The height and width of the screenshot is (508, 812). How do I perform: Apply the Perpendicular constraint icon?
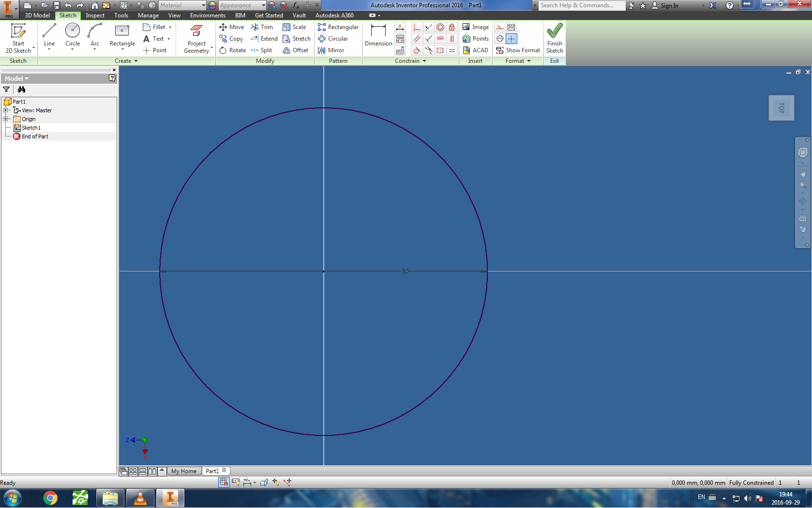tap(428, 39)
